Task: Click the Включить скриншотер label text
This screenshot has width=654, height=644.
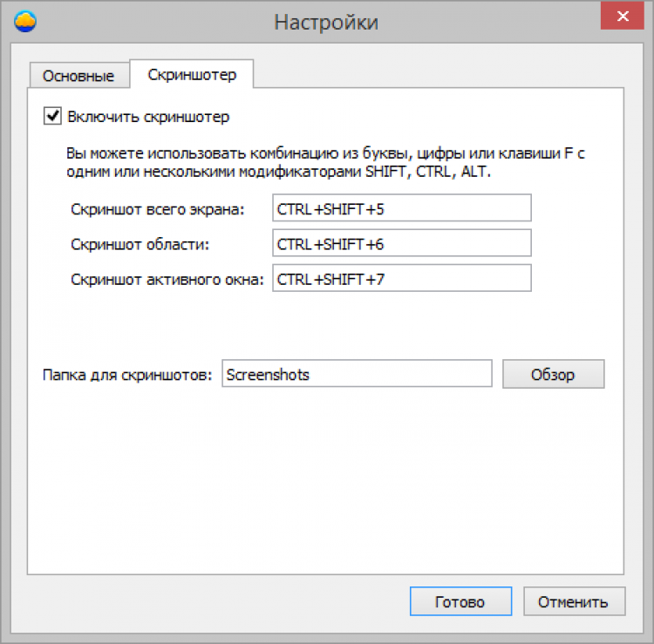Action: 148,117
